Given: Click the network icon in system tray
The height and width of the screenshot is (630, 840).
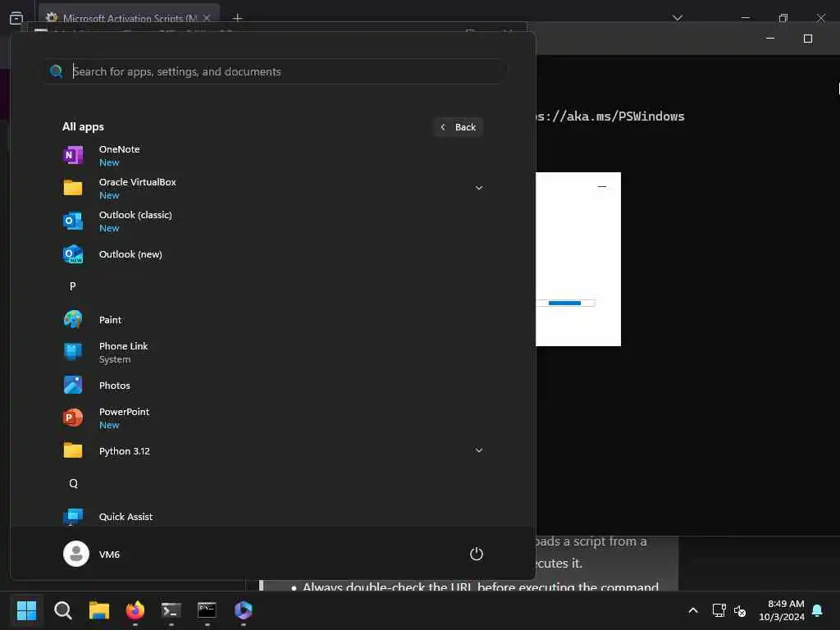Looking at the screenshot, I should click(x=719, y=610).
